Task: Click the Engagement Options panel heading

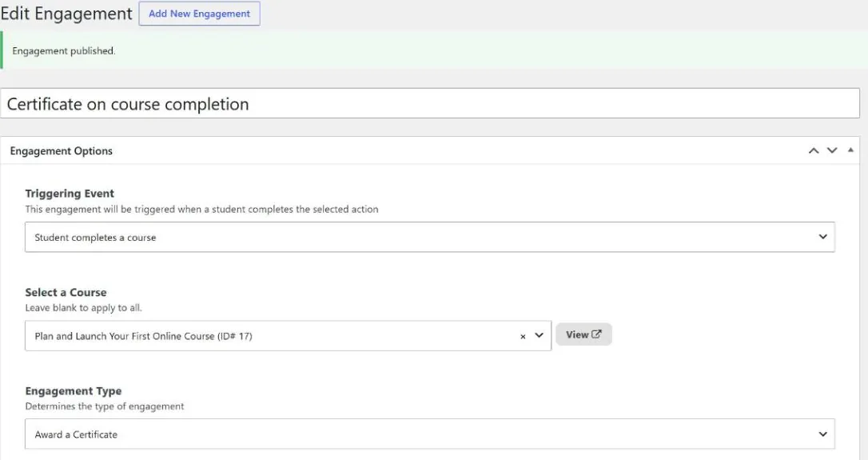Action: pos(61,150)
